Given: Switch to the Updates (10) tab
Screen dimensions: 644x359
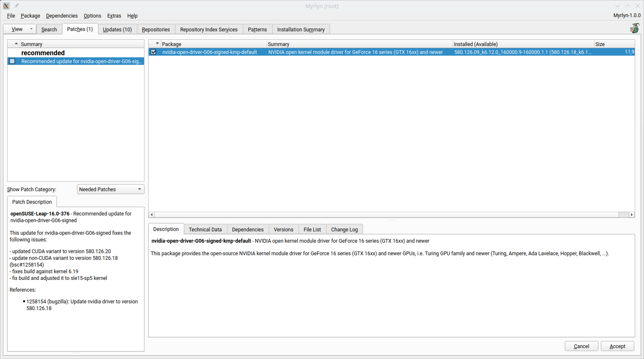Looking at the screenshot, I should click(117, 29).
